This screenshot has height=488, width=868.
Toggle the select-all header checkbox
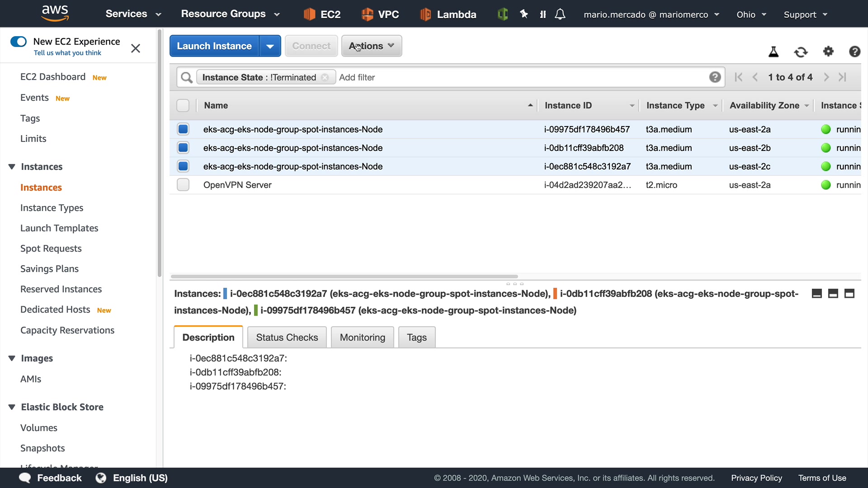[x=183, y=105]
